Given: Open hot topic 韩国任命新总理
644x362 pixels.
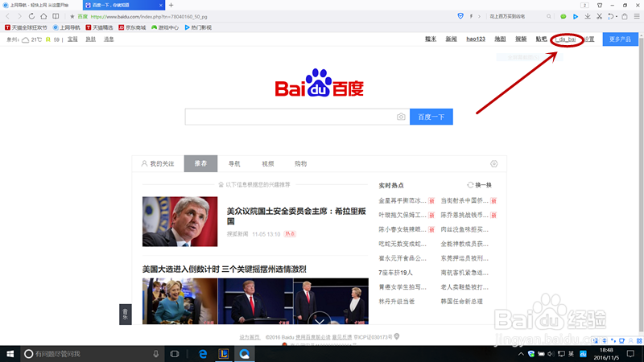Looking at the screenshot, I should [461, 301].
